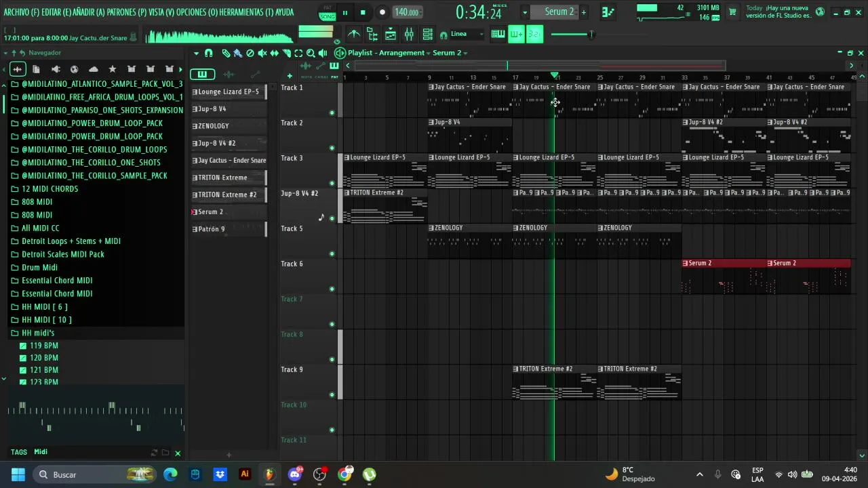Mute Track 5 using its green dot
Viewport: 868px width, 488px height.
332,253
